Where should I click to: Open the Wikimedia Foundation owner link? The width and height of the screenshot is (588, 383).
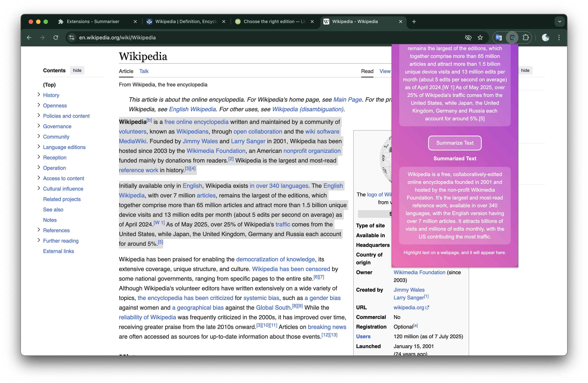419,272
